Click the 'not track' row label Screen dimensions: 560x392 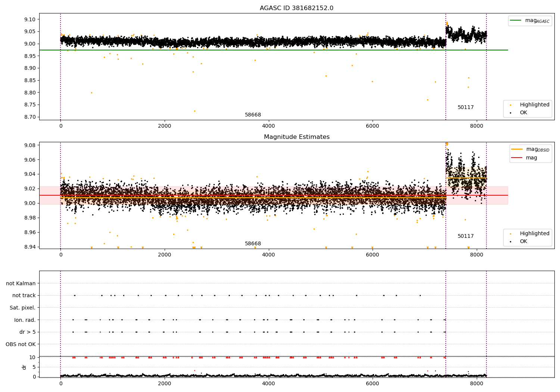(24, 295)
